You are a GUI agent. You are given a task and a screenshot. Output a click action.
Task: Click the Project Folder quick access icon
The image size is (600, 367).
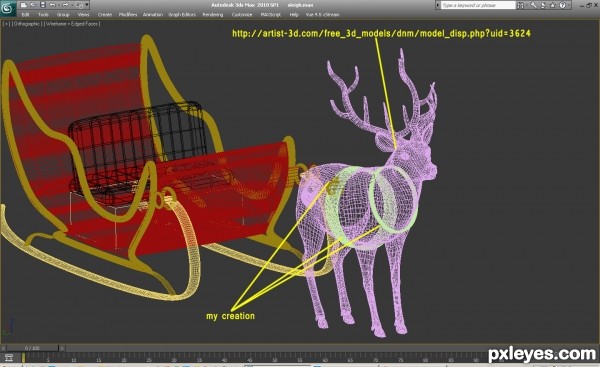[x=79, y=5]
